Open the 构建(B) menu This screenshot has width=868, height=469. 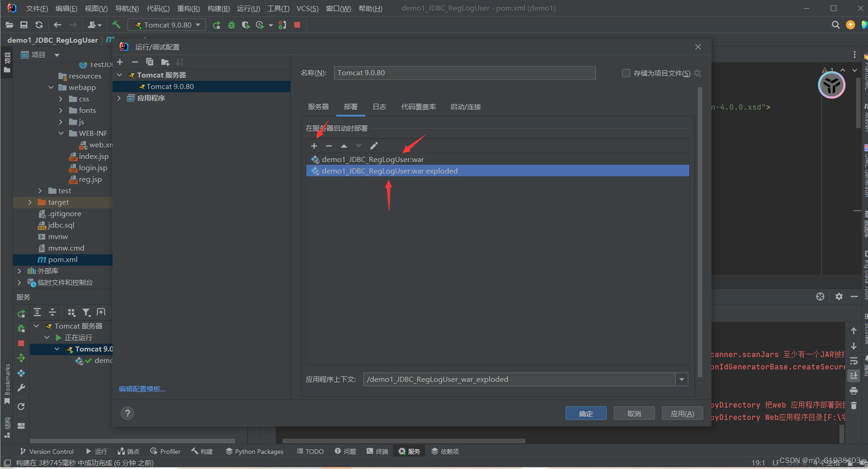click(x=219, y=8)
